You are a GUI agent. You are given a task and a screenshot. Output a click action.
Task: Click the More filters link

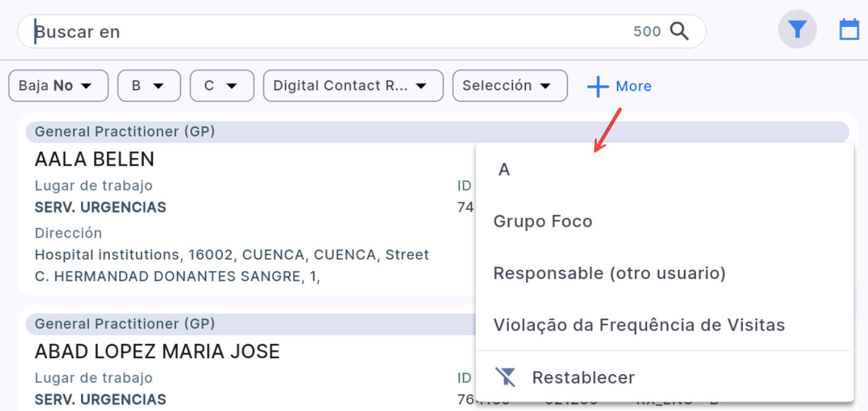(633, 87)
